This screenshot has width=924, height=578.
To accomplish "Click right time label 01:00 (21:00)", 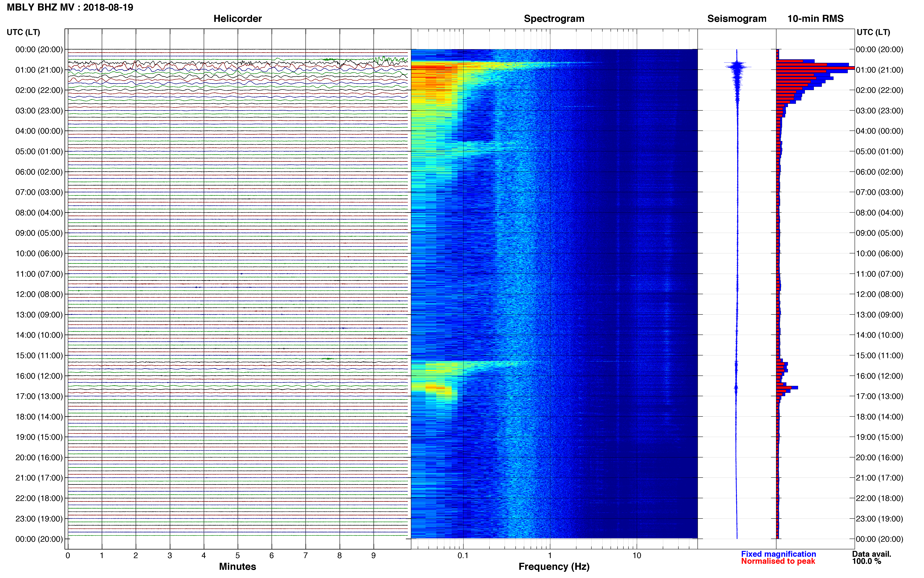I will [x=879, y=70].
